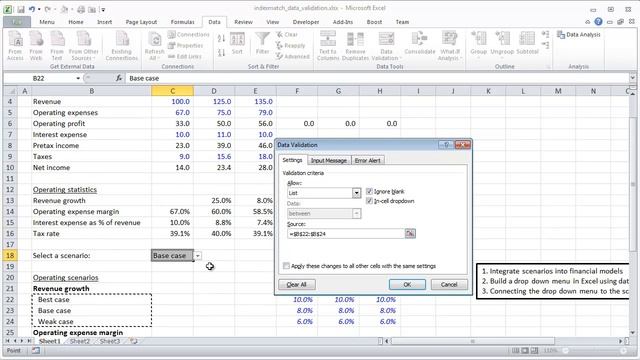Open the Name Box dropdown arrow
640x360 pixels.
(x=78, y=78)
